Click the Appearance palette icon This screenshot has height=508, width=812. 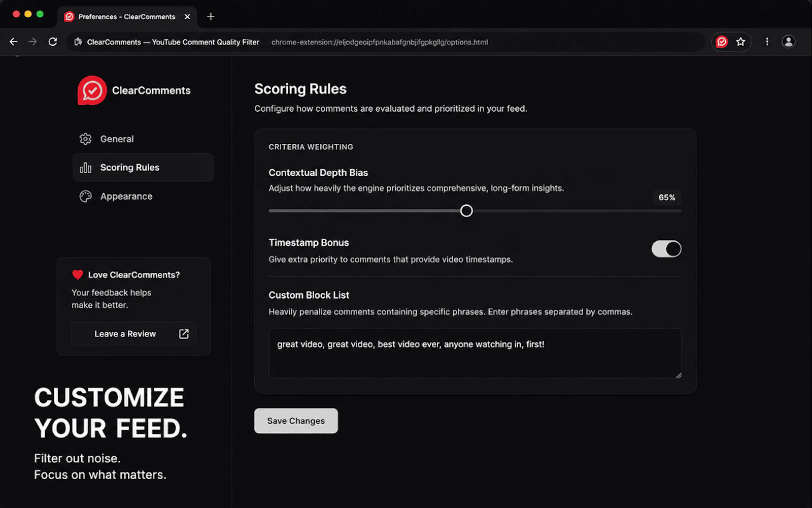pyautogui.click(x=85, y=196)
